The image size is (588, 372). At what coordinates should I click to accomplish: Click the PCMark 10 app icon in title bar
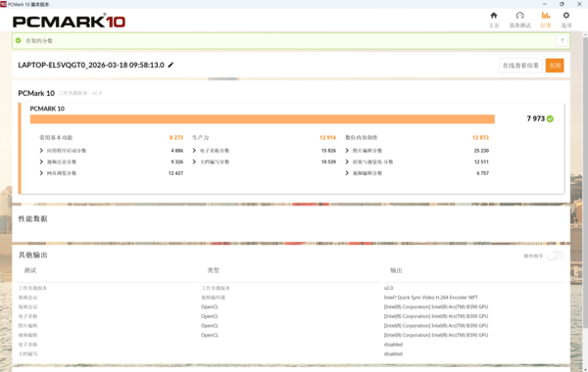click(3, 4)
